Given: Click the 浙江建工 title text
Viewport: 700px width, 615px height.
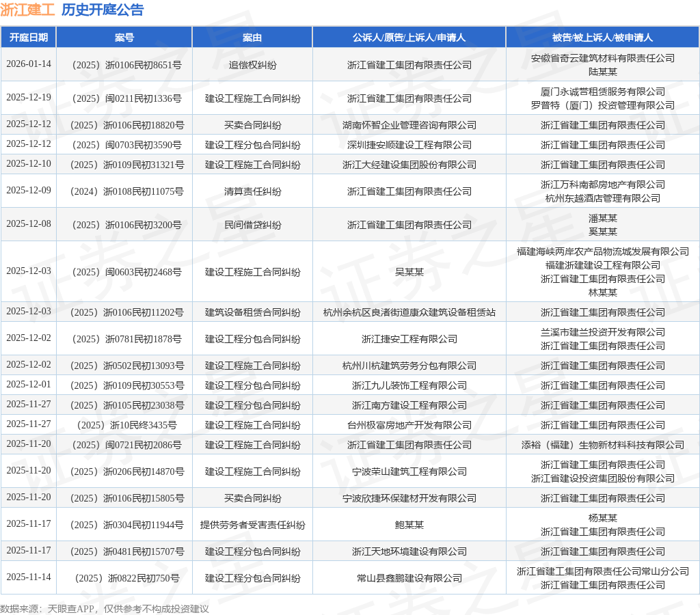Looking at the screenshot, I should pyautogui.click(x=27, y=10).
